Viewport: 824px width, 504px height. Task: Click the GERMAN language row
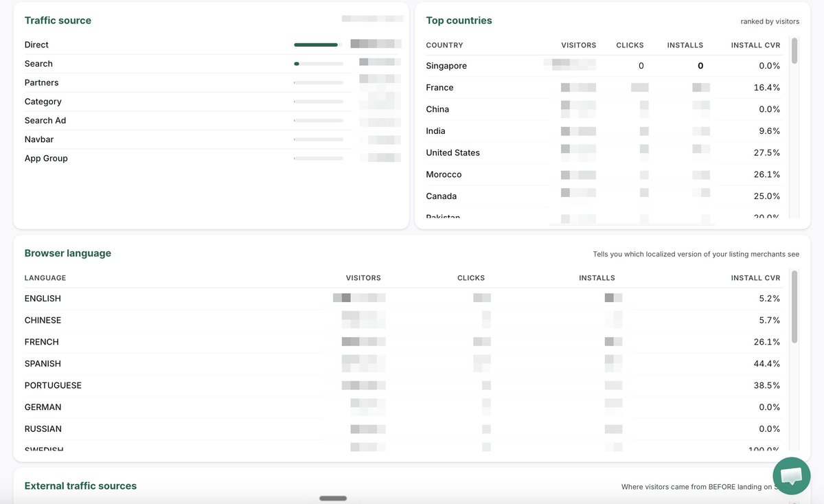(402, 407)
